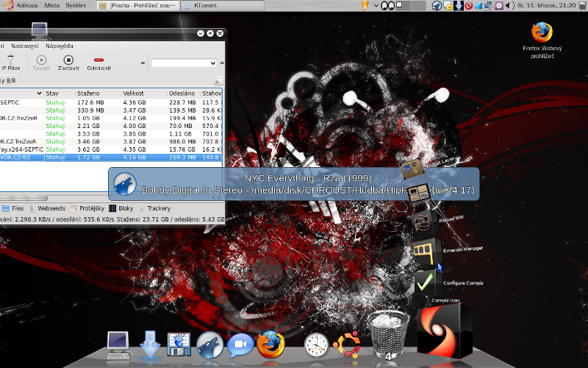The width and height of the screenshot is (588, 368).
Task: Click the clock icon in the dock
Action: coord(316,344)
